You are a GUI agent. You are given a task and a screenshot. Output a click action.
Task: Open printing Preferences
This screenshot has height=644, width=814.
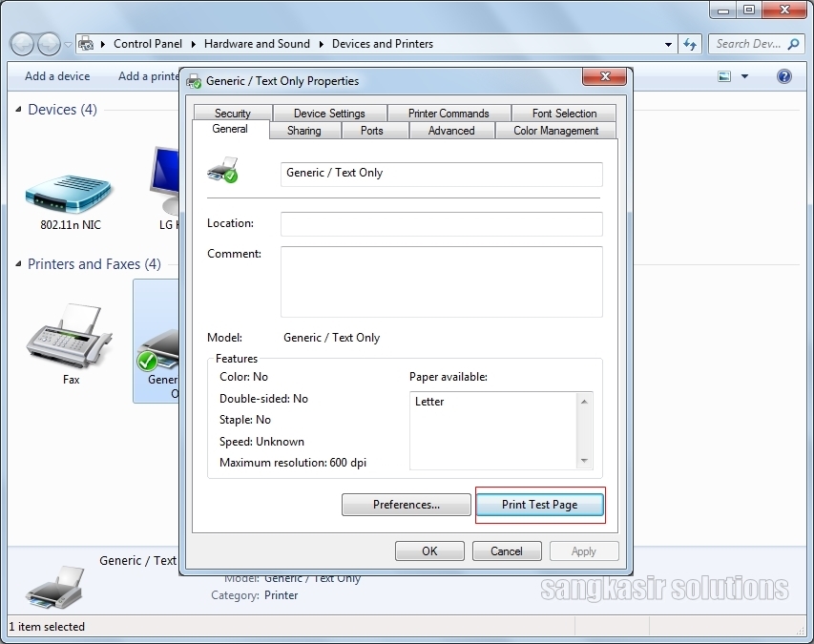(x=406, y=504)
